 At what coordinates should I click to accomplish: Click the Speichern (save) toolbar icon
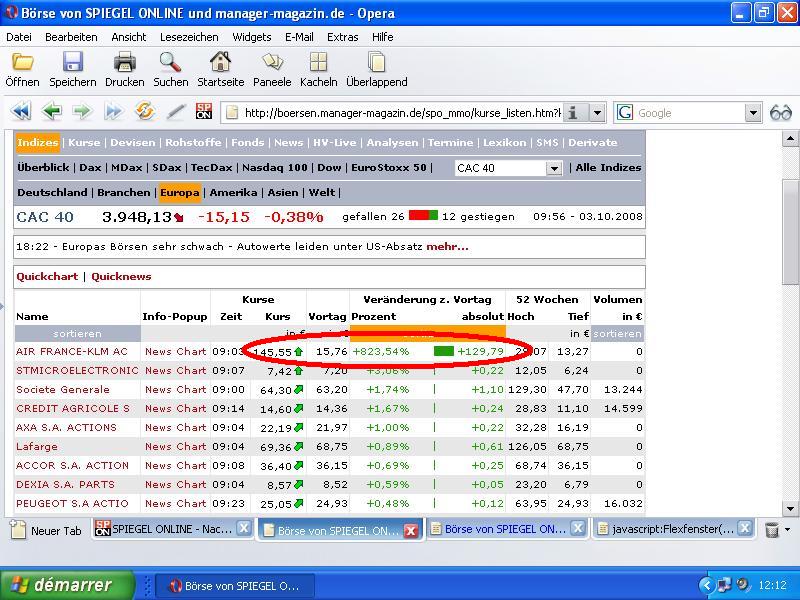(73, 63)
